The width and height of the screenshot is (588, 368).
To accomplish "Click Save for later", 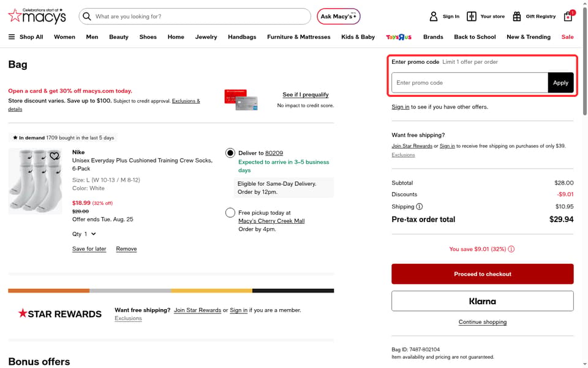I will click(89, 248).
